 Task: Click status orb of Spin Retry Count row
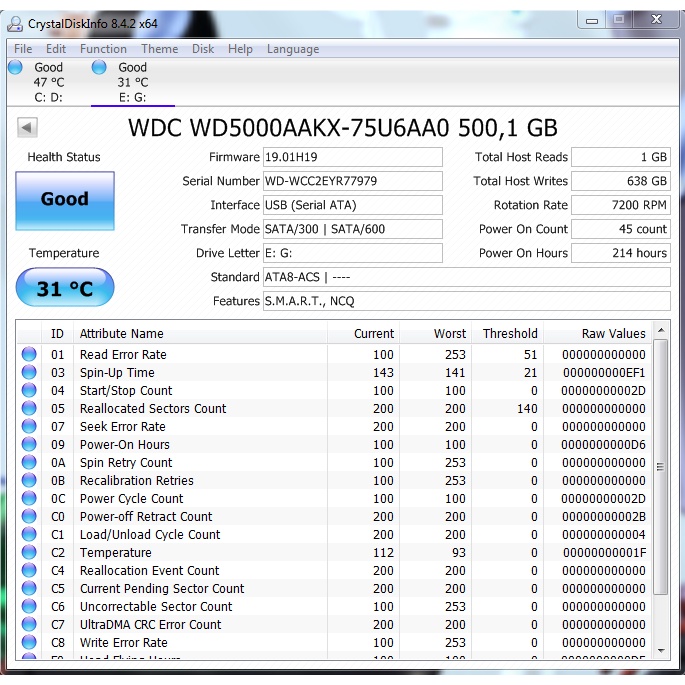(29, 462)
